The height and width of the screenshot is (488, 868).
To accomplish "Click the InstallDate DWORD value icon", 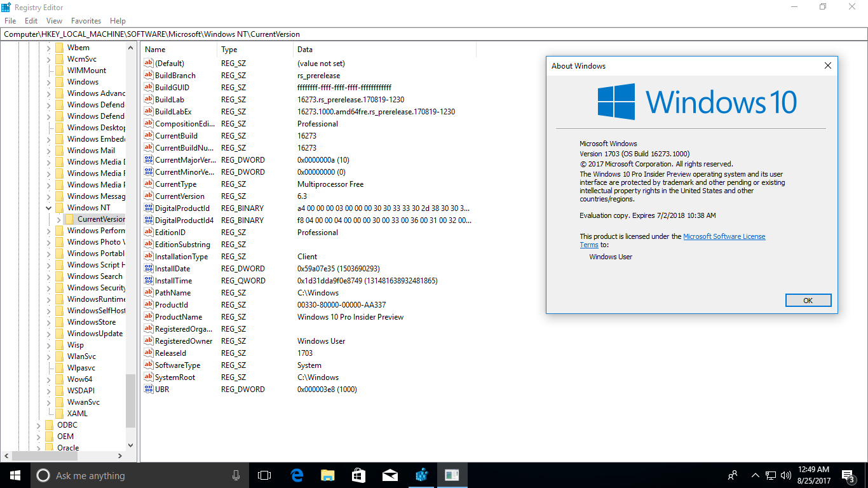I will click(x=149, y=268).
